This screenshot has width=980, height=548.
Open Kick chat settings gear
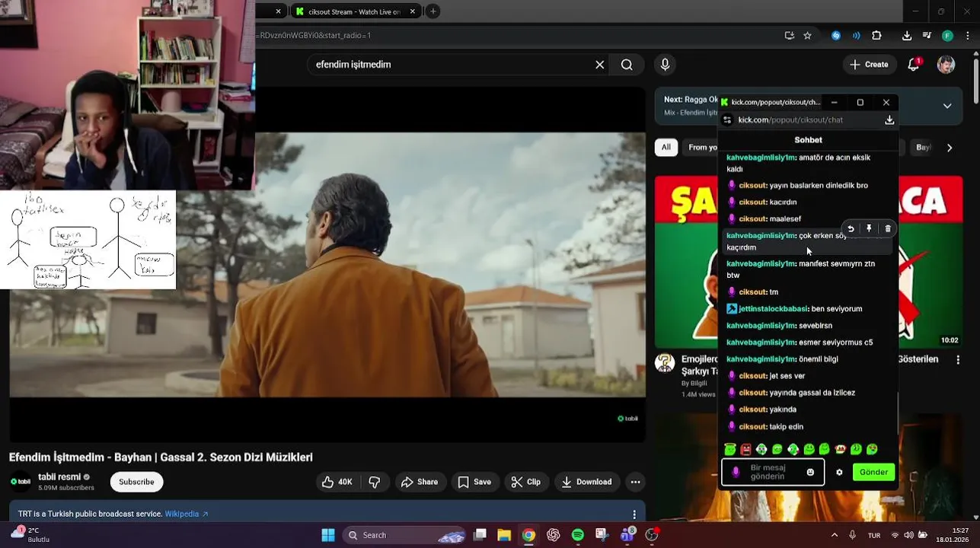[x=839, y=472]
